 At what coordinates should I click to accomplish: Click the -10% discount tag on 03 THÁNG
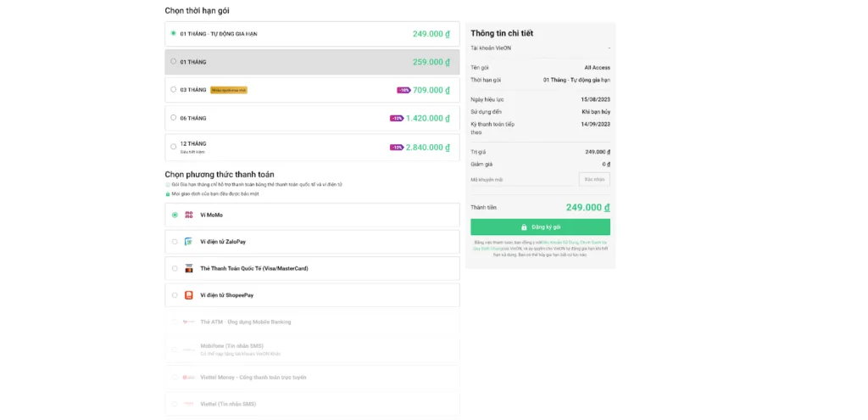[403, 90]
